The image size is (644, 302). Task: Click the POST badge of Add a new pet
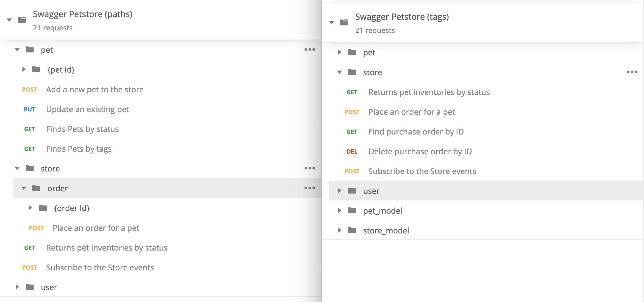pyautogui.click(x=30, y=90)
